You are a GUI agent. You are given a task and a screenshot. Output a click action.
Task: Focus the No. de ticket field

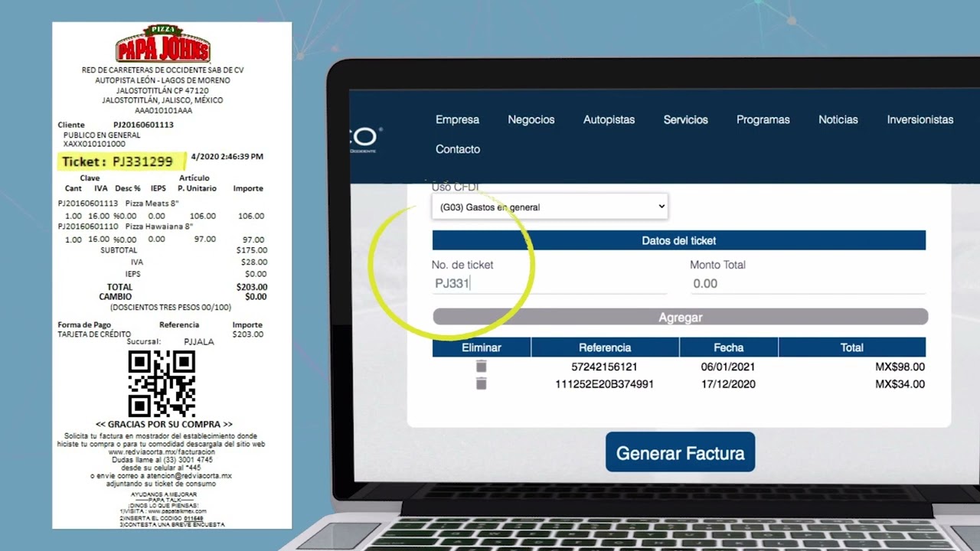click(x=548, y=284)
